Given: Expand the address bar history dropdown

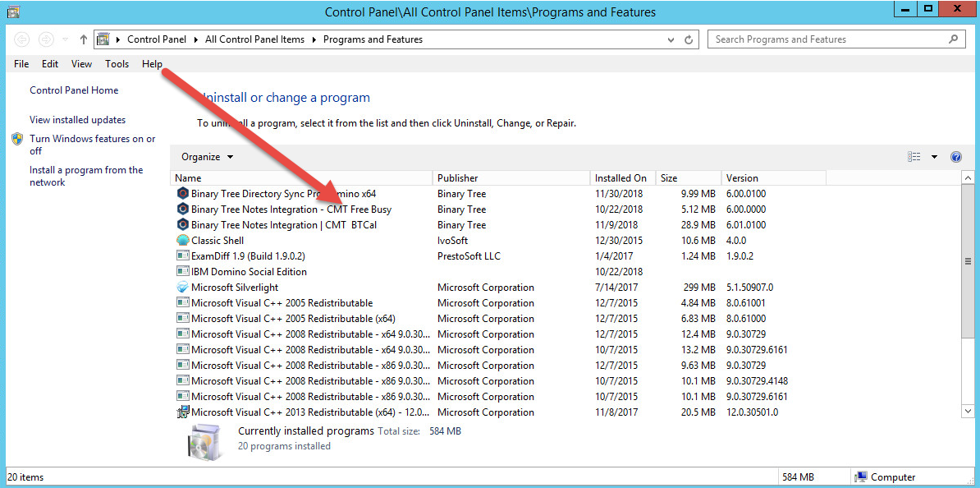Looking at the screenshot, I should pyautogui.click(x=671, y=39).
